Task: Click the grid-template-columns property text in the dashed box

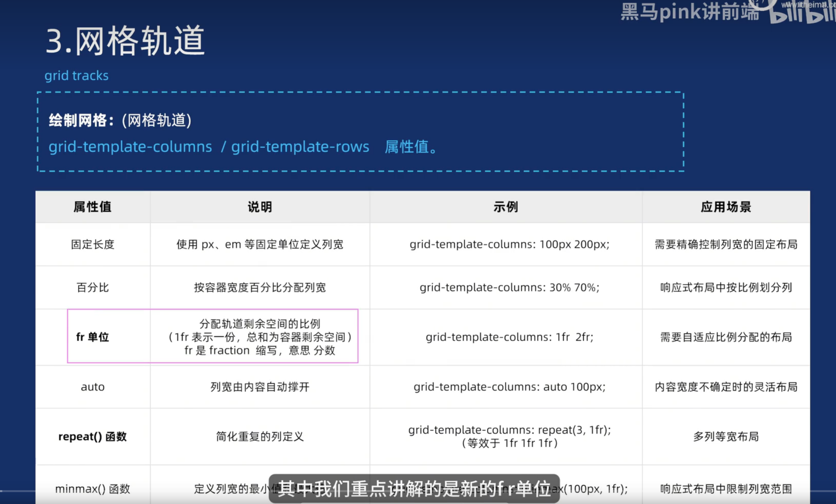Action: pyautogui.click(x=130, y=147)
